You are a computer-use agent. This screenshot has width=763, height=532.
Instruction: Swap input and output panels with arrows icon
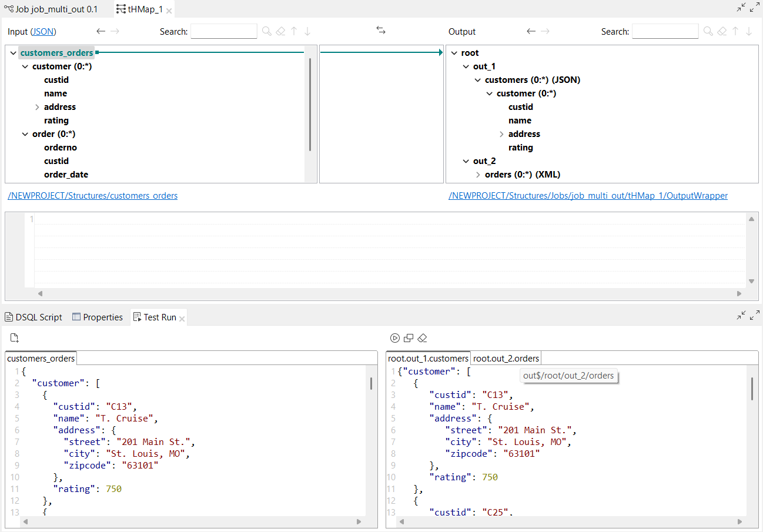381,30
